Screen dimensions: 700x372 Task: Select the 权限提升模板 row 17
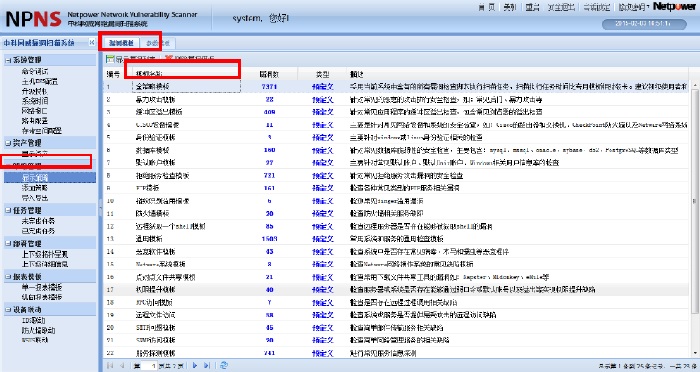[397, 290]
